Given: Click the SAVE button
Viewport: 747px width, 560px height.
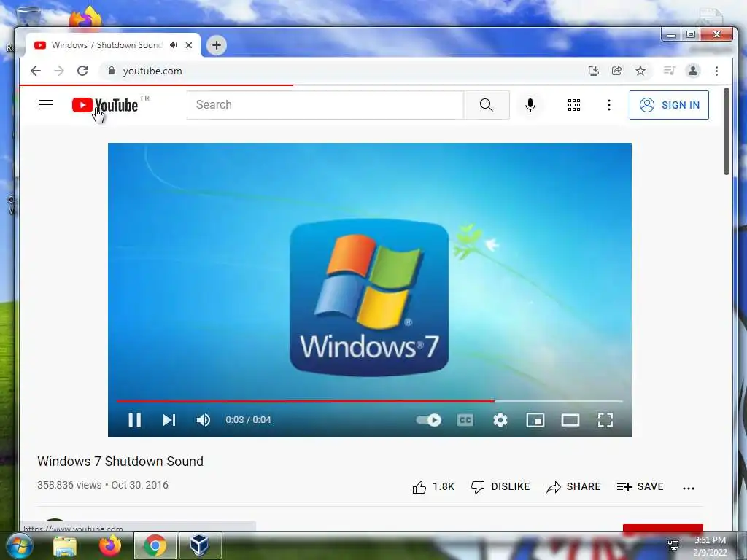Looking at the screenshot, I should [x=640, y=486].
